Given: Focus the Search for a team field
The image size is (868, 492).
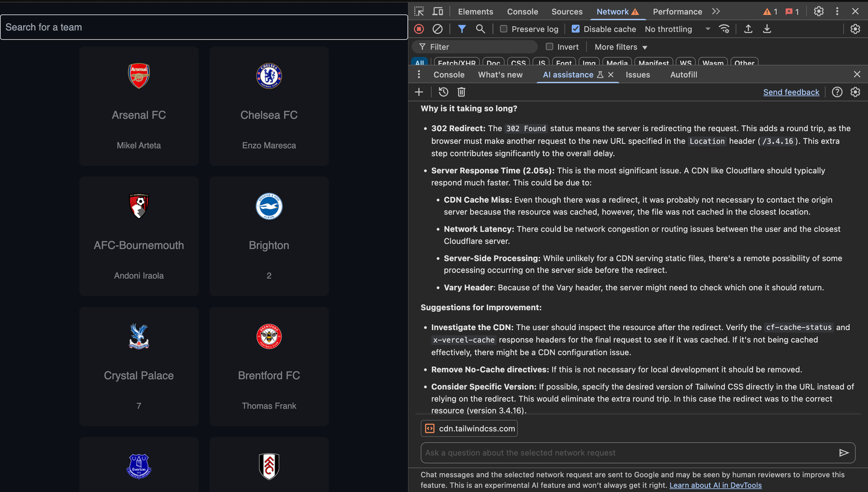Looking at the screenshot, I should [x=204, y=27].
